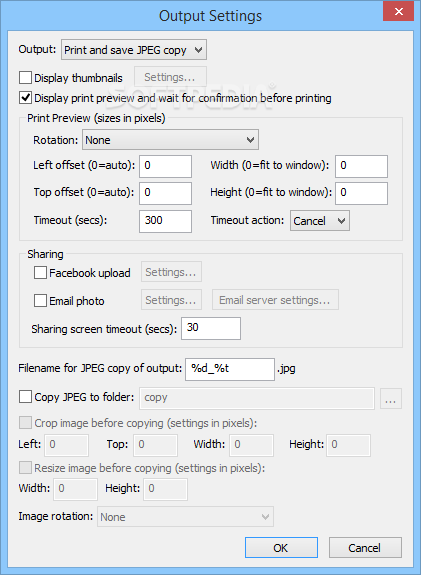Click the Top offset input field
Viewport: 421px width, 575px height.
tap(165, 193)
